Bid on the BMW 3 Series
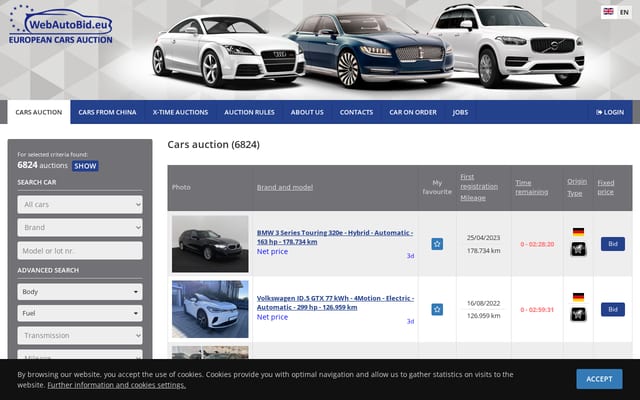 coord(613,244)
